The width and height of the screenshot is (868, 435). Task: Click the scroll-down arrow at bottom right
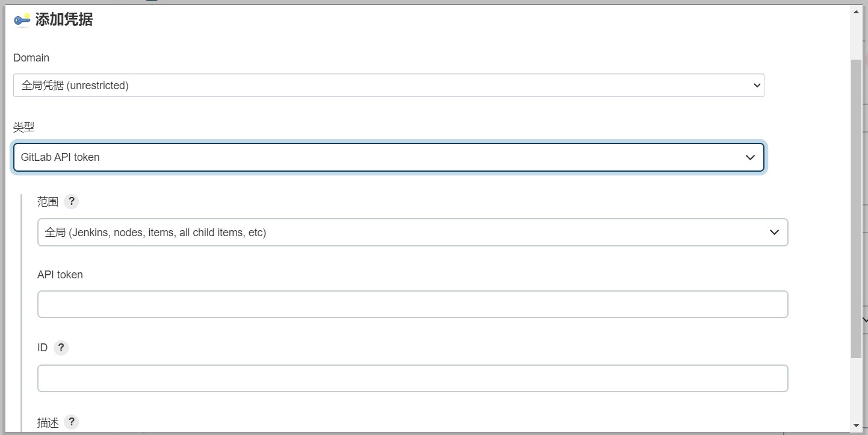(855, 425)
